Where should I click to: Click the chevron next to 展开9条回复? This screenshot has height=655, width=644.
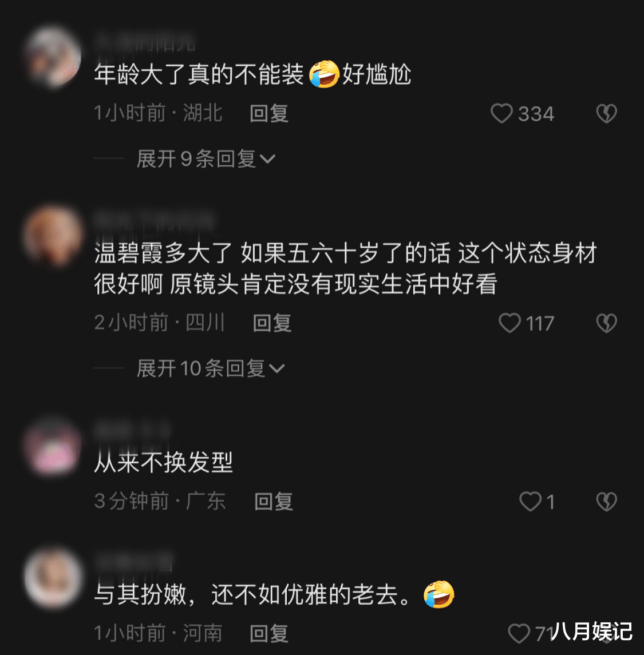(267, 160)
